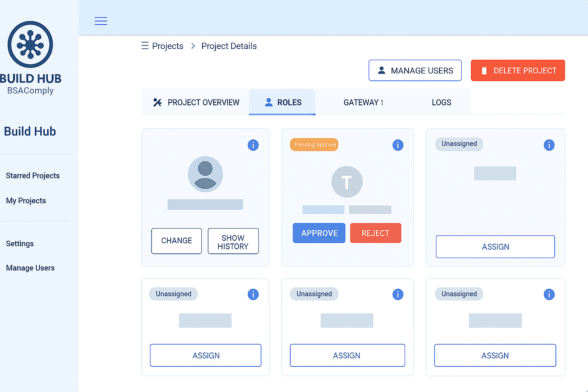
Task: Click info icon on Pending Approval card
Action: [398, 145]
